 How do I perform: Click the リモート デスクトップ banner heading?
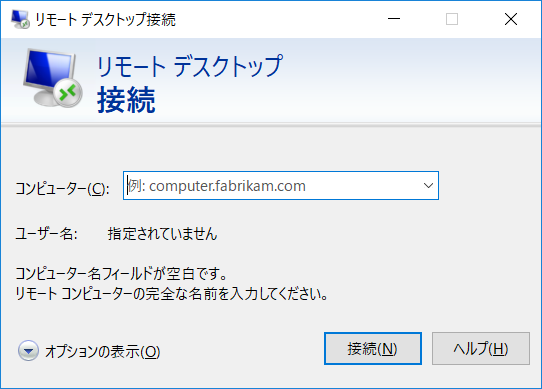tap(190, 66)
